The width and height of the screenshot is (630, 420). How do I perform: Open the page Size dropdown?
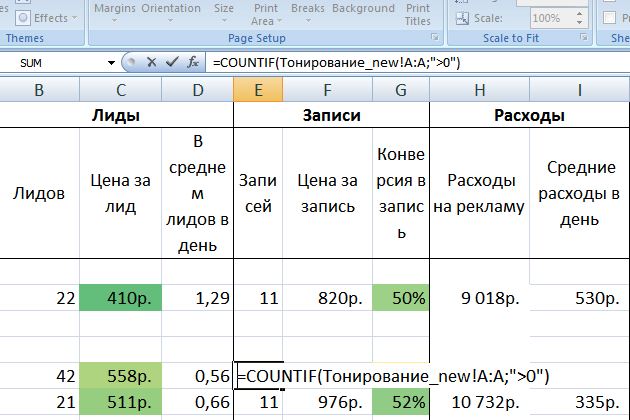[224, 13]
